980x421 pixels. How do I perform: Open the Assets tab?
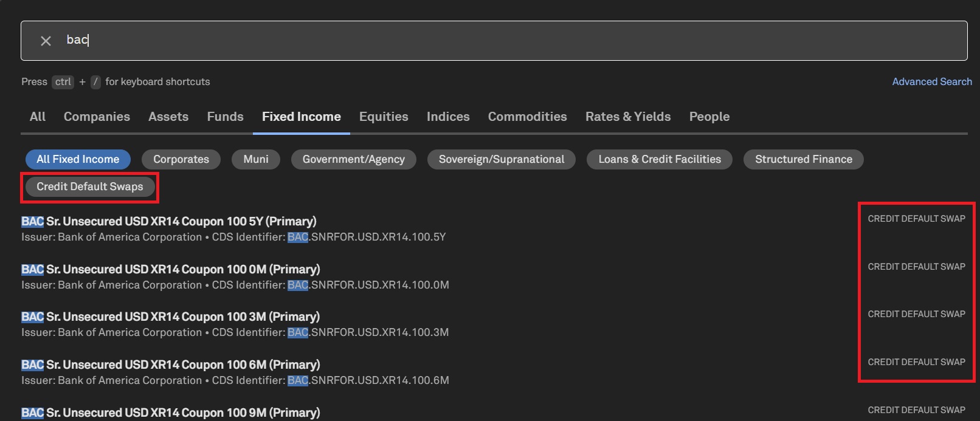(x=168, y=117)
